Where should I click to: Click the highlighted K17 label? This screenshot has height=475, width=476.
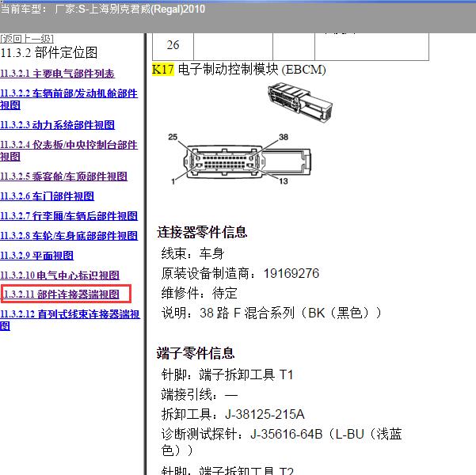[x=163, y=70]
